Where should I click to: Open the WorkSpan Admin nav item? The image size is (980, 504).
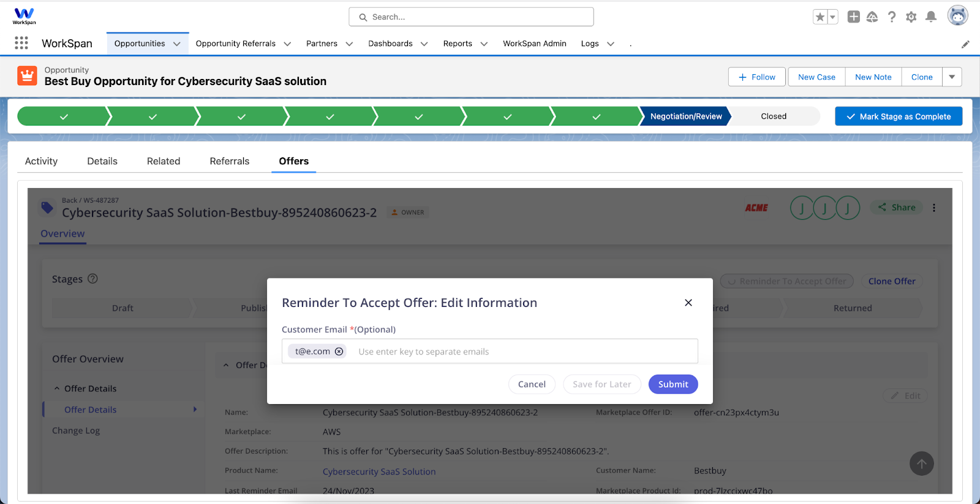pos(535,43)
